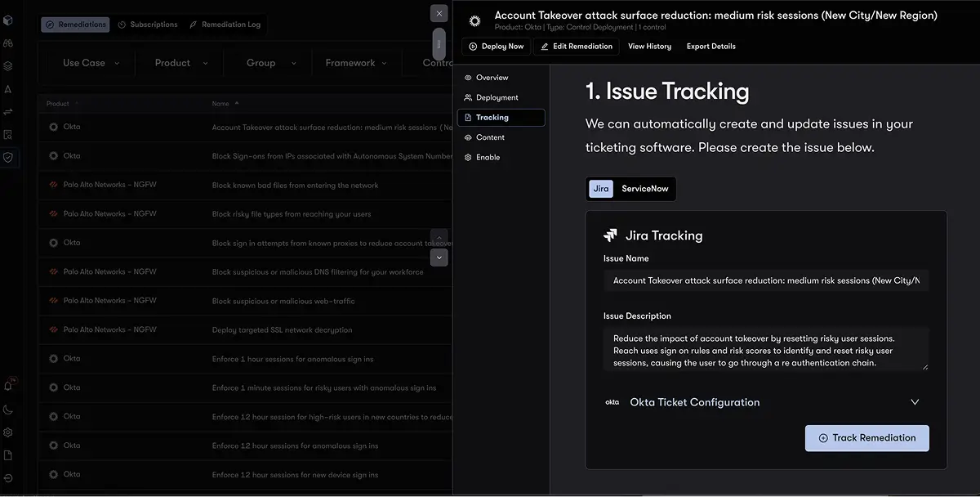Screen dimensions: 980x497
Task: Open the document search icon in the sidebar
Action: tap(8, 135)
